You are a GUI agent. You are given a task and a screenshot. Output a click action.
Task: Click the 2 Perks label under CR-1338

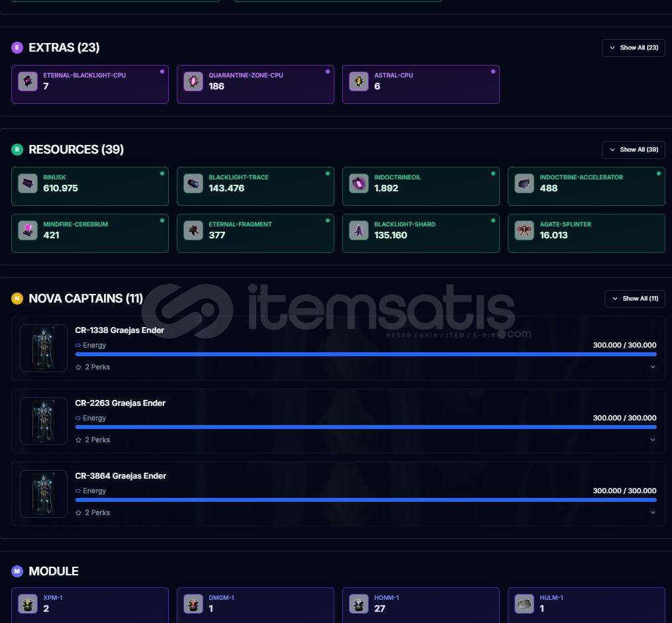pyautogui.click(x=97, y=367)
